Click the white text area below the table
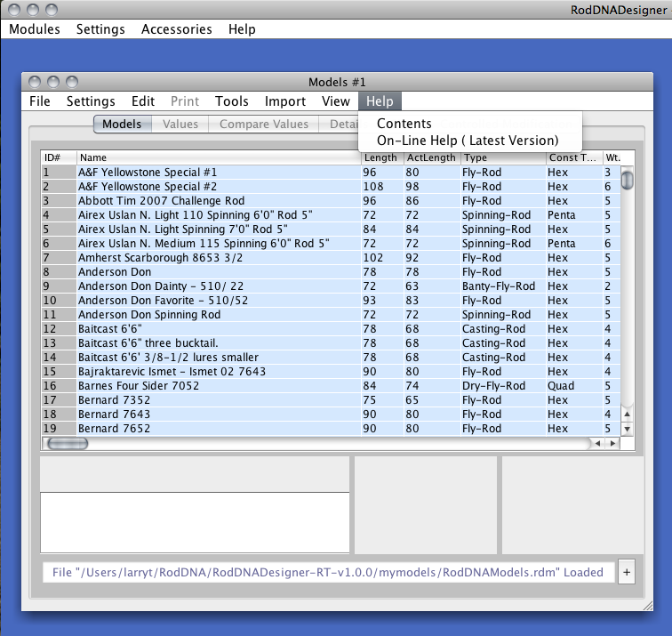 tap(195, 523)
